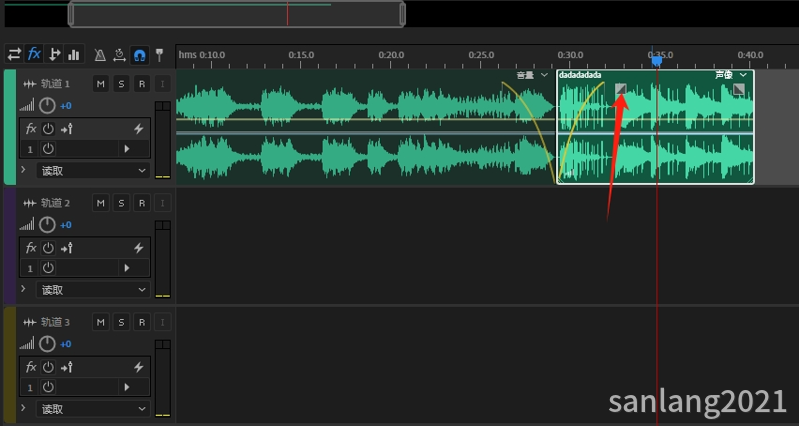Image resolution: width=799 pixels, height=426 pixels.
Task: Open 轨道 3 effect slot 1 arrow menu
Action: 127,387
